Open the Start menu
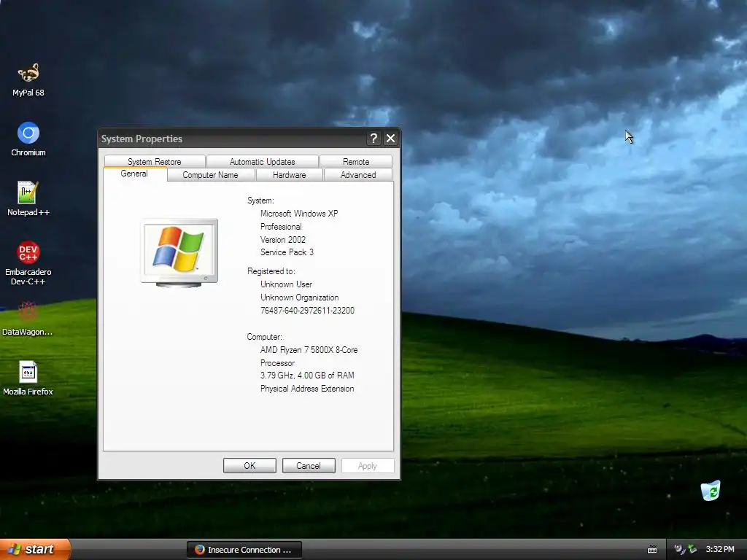 click(x=35, y=549)
